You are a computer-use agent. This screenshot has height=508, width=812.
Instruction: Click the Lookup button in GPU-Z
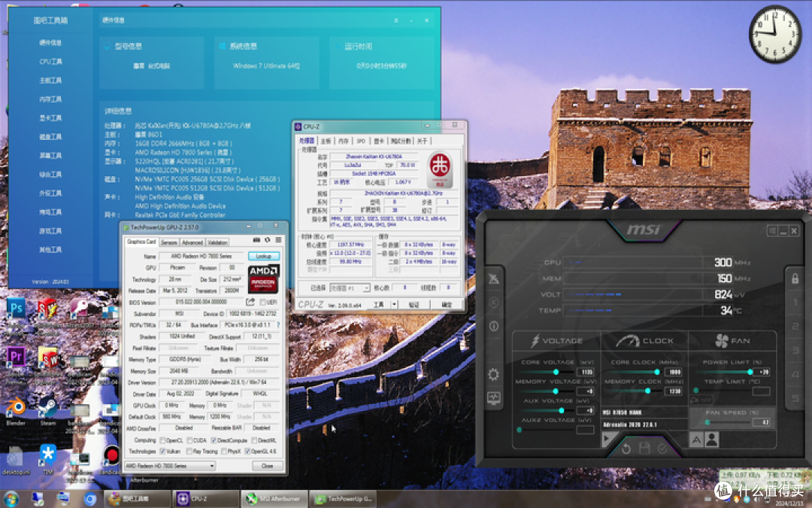pos(264,256)
